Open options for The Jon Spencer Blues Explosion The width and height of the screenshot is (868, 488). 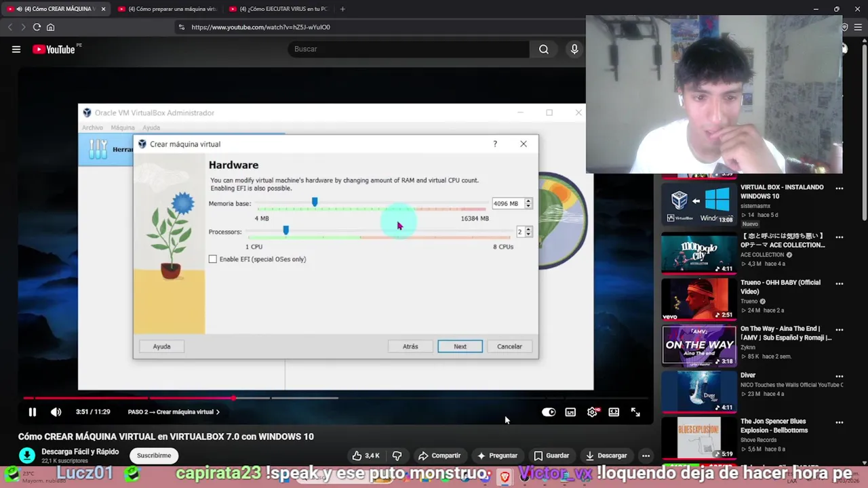pyautogui.click(x=840, y=422)
